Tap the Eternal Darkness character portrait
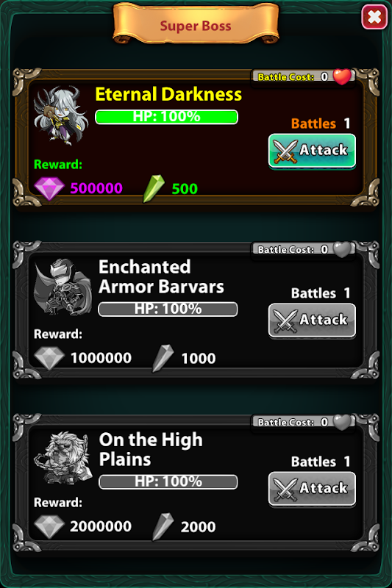The image size is (392, 588). [x=62, y=115]
